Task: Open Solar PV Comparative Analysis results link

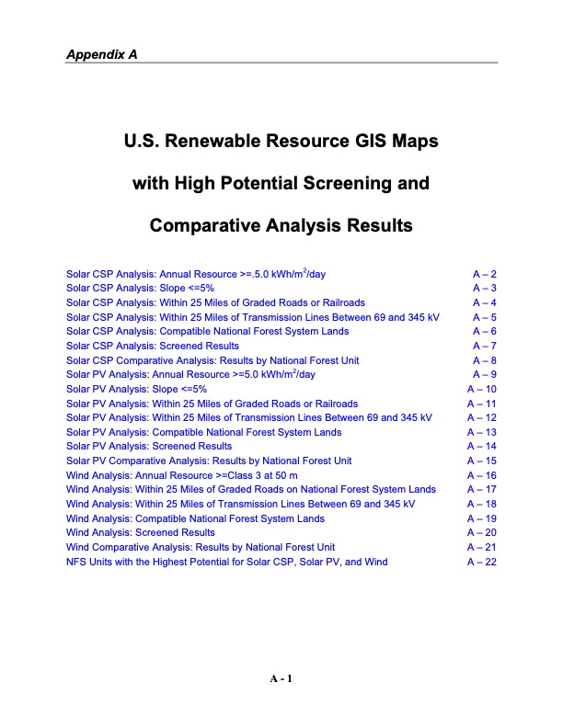Action: click(209, 461)
